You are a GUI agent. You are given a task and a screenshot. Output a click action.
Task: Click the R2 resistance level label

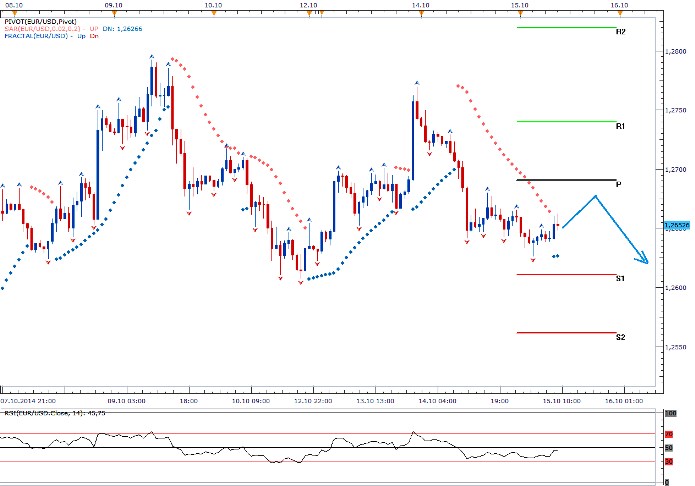coord(621,32)
